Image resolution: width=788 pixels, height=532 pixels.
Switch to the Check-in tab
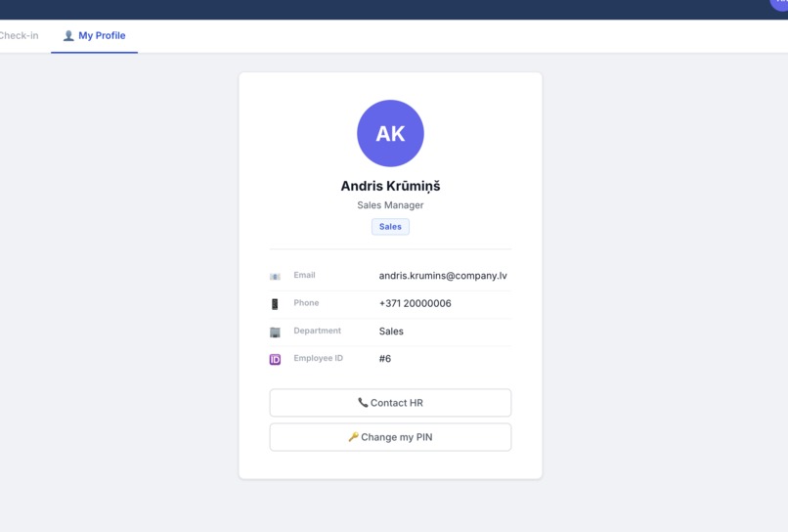pyautogui.click(x=19, y=36)
